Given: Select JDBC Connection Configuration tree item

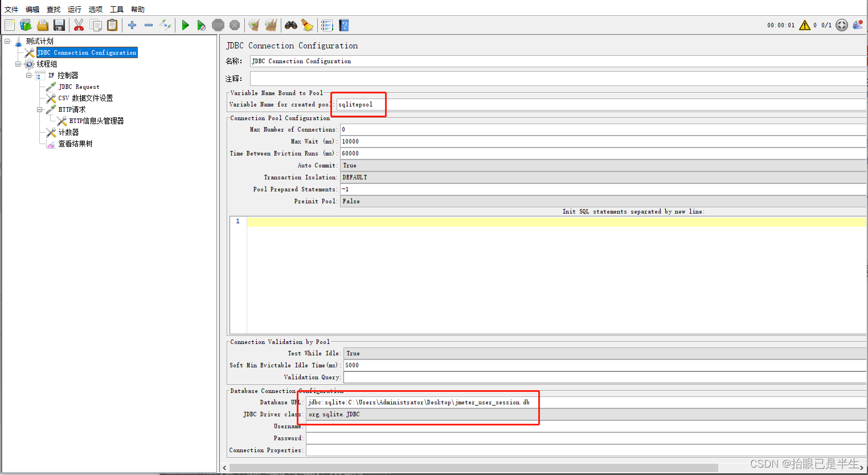Looking at the screenshot, I should pos(87,52).
